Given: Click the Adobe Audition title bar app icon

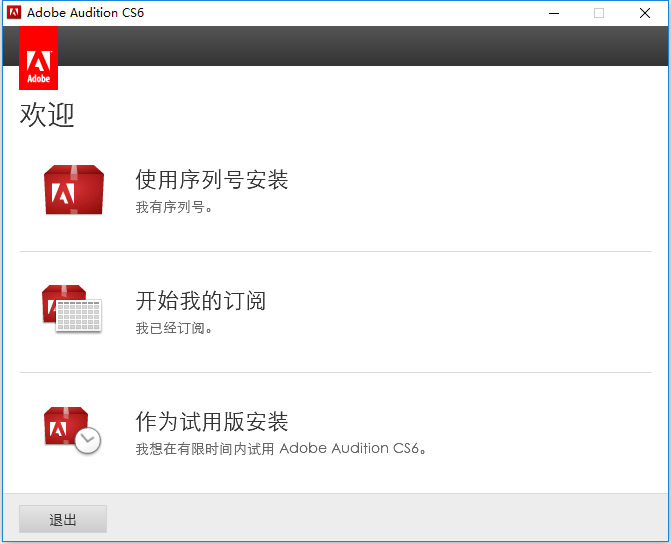Looking at the screenshot, I should pos(14,13).
